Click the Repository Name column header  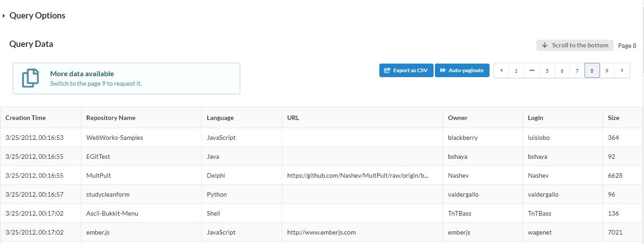(141, 118)
